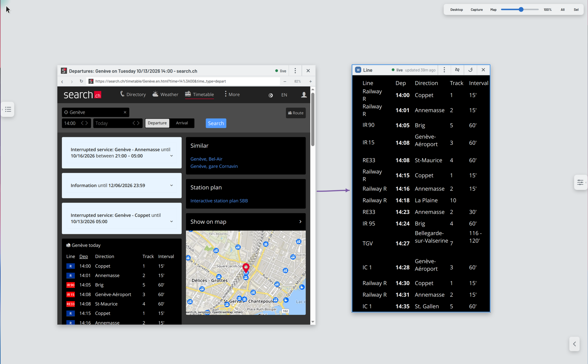This screenshot has height=364, width=588.
Task: Click the unlink icon in Line widget
Action: 457,70
